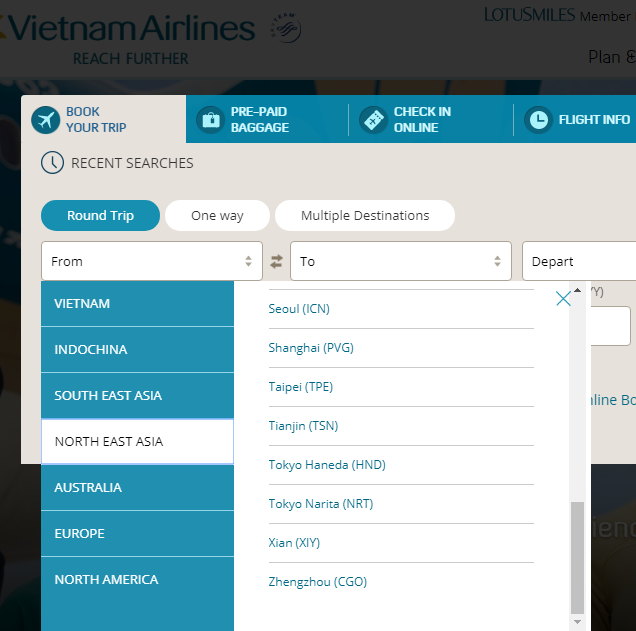Click the Pre-Paid Baggage suitcase icon
Image resolution: width=636 pixels, height=631 pixels.
click(x=210, y=120)
